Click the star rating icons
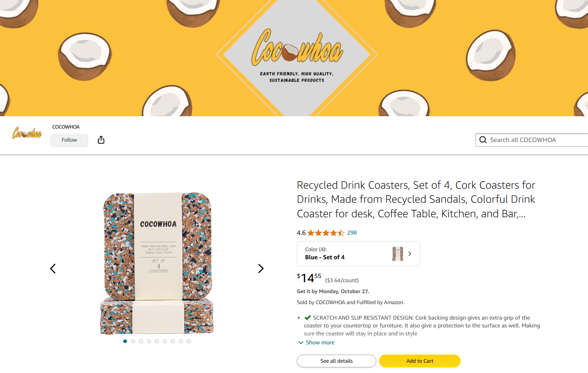The width and height of the screenshot is (588, 373). (325, 233)
